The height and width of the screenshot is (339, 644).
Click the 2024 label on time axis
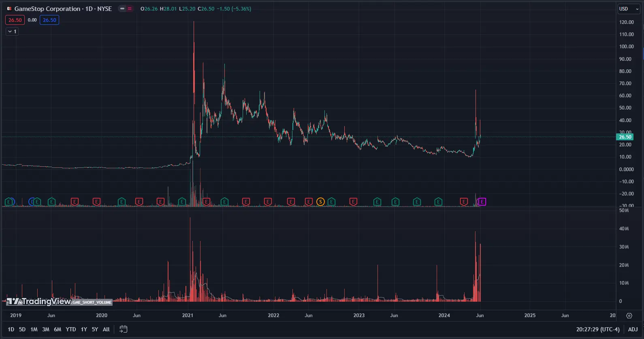click(x=444, y=315)
